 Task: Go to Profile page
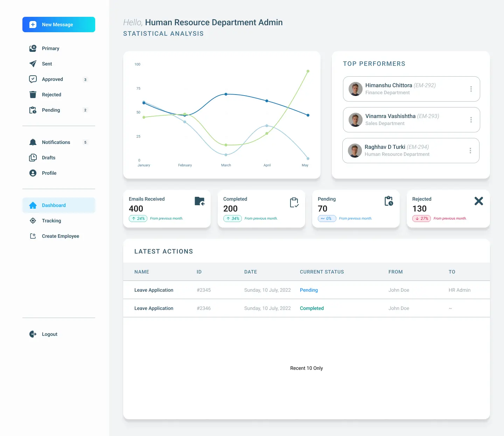click(49, 173)
